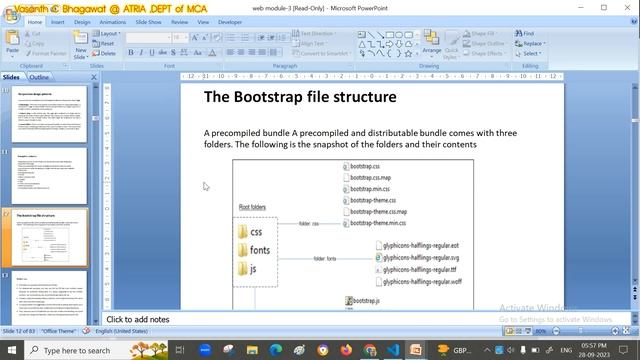The height and width of the screenshot is (360, 640).
Task: Close the Slides/Outline pane
Action: (94, 77)
